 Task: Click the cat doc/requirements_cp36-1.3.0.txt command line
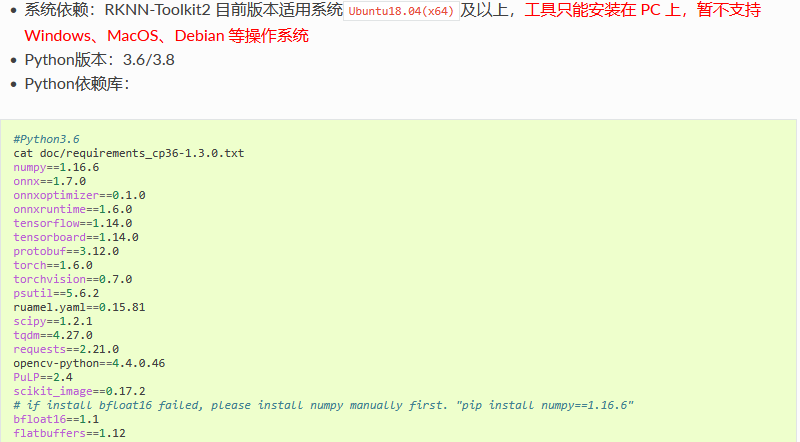(129, 153)
